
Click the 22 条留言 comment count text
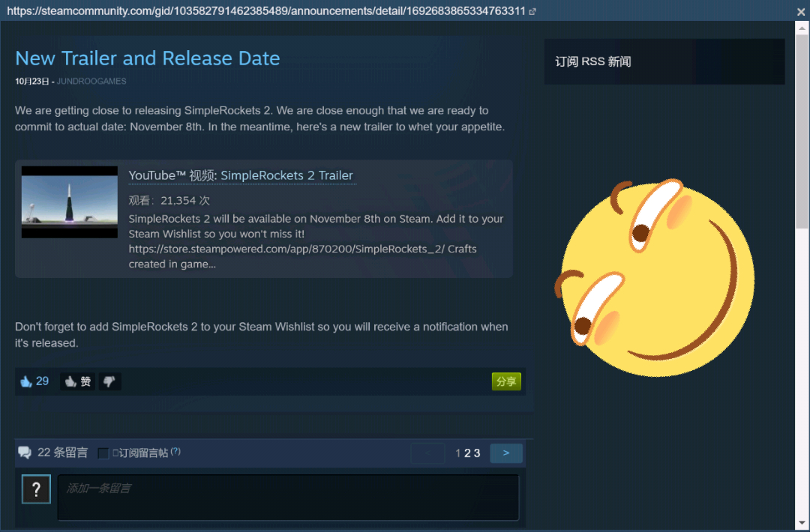click(62, 453)
